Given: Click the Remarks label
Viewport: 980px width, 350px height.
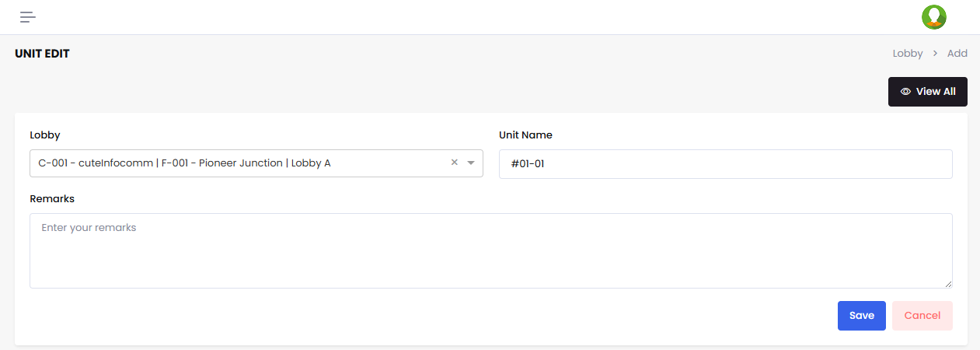Looking at the screenshot, I should click(52, 198).
